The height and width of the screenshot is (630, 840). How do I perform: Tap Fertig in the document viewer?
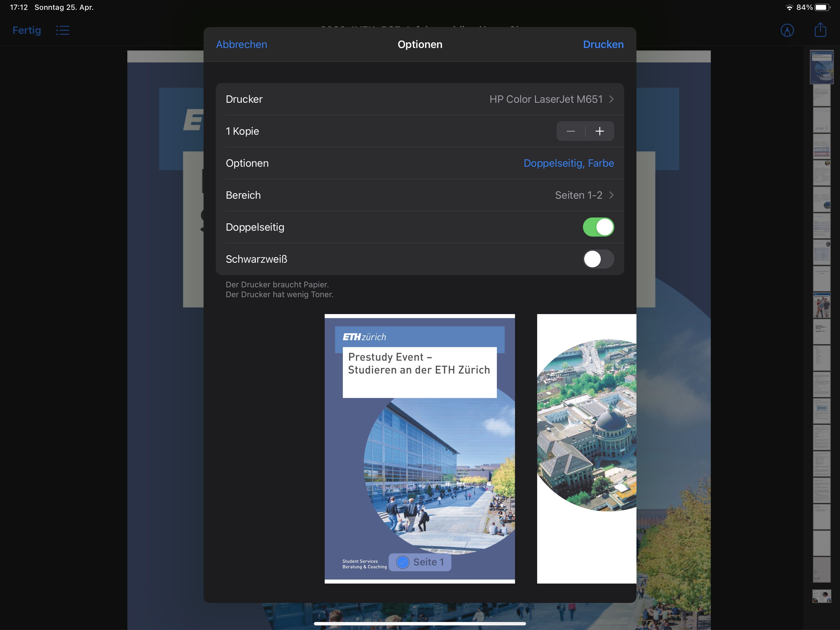(26, 30)
